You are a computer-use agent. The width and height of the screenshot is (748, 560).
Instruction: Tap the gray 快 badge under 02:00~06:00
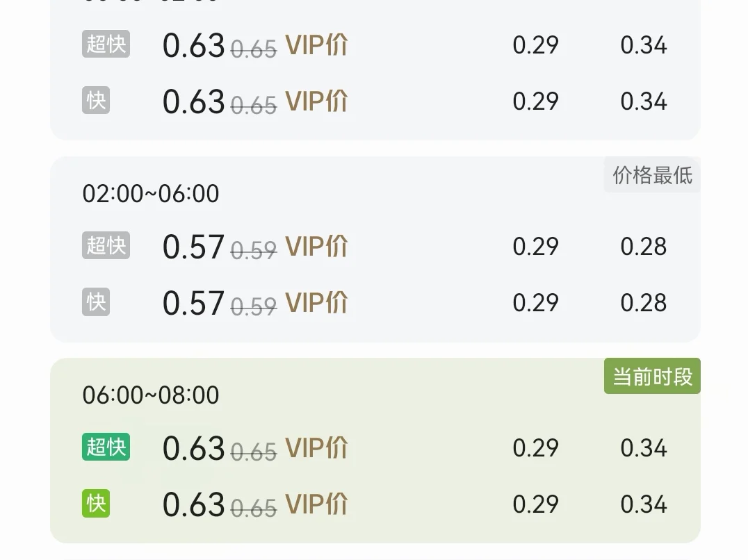click(x=96, y=302)
